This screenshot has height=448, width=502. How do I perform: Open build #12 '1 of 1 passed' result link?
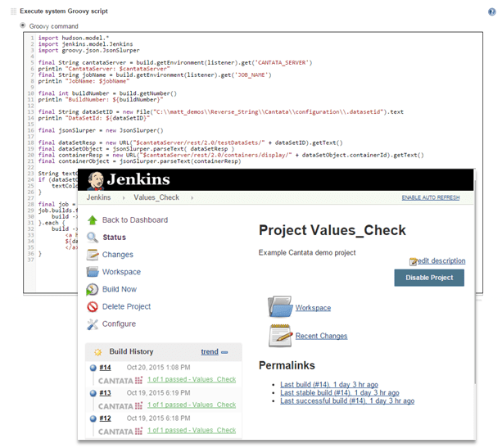click(192, 430)
